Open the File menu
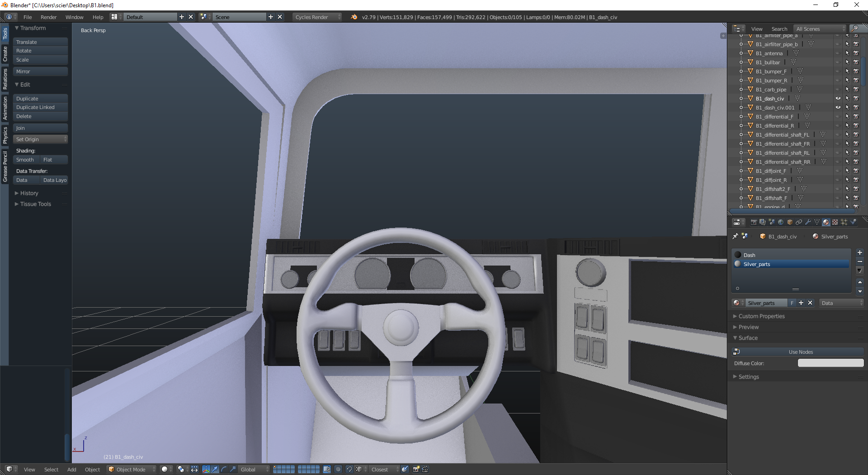Image resolution: width=868 pixels, height=475 pixels. (28, 17)
